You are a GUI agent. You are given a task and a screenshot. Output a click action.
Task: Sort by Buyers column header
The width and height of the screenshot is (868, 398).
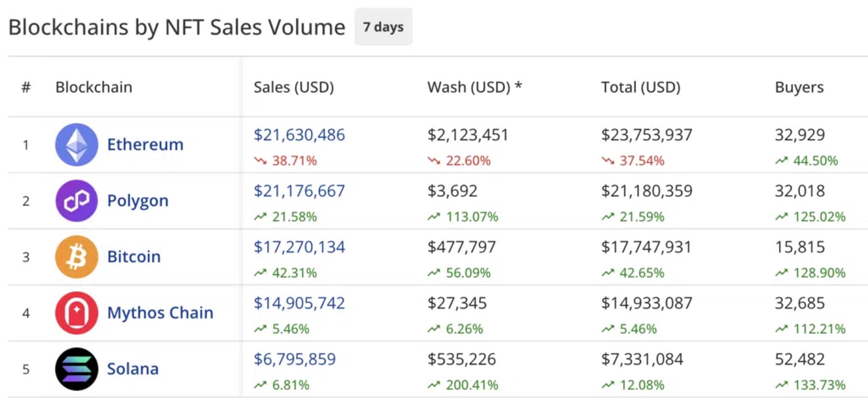click(799, 87)
